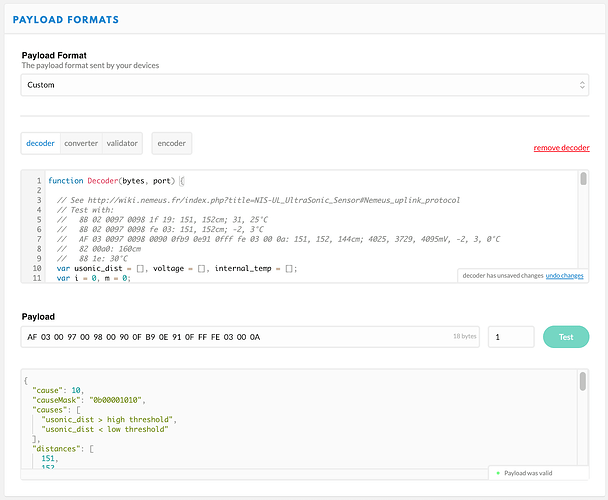Click the 'Payload was valid' status message
608x500 pixels.
528,473
